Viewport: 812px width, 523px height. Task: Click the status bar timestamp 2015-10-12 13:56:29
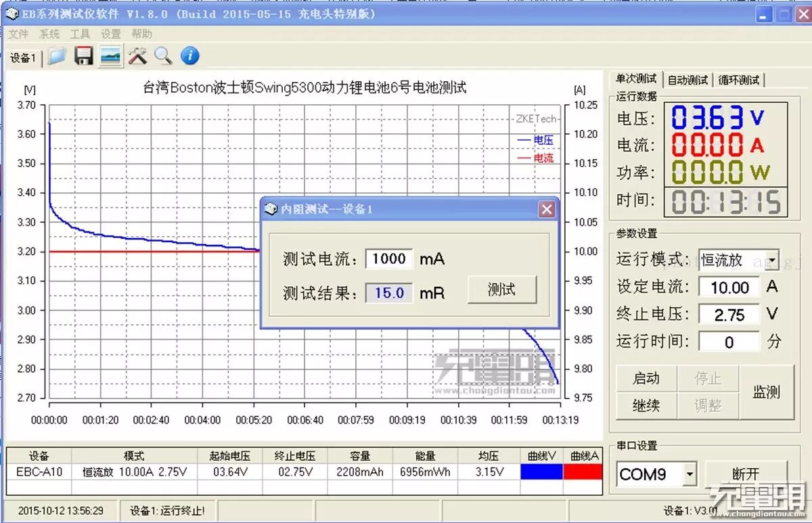tap(61, 511)
